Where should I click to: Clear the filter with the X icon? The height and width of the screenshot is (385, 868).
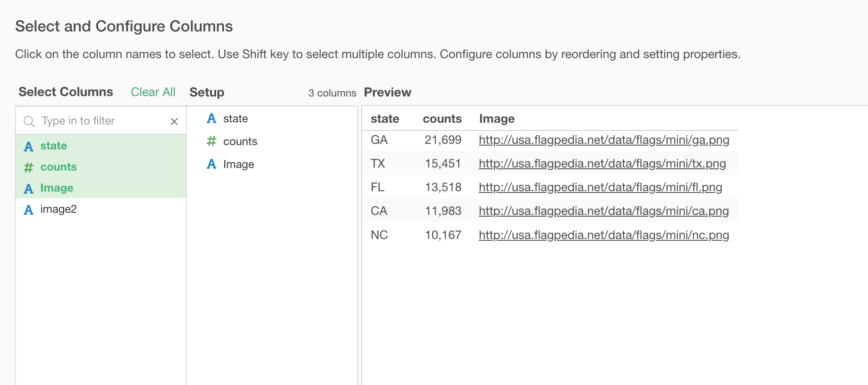coord(174,121)
